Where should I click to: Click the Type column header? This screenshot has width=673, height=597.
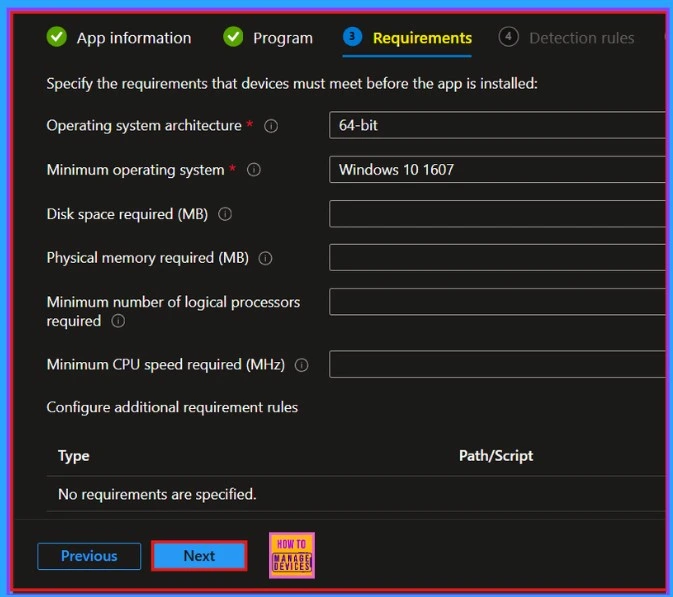tap(74, 456)
